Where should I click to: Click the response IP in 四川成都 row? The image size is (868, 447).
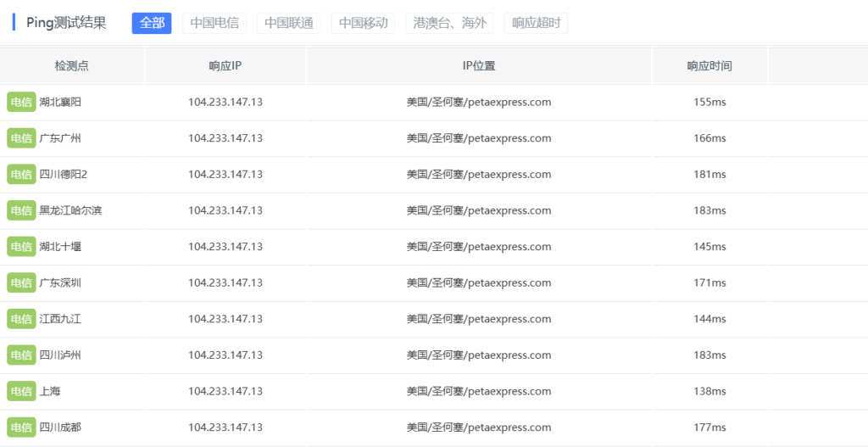(225, 427)
